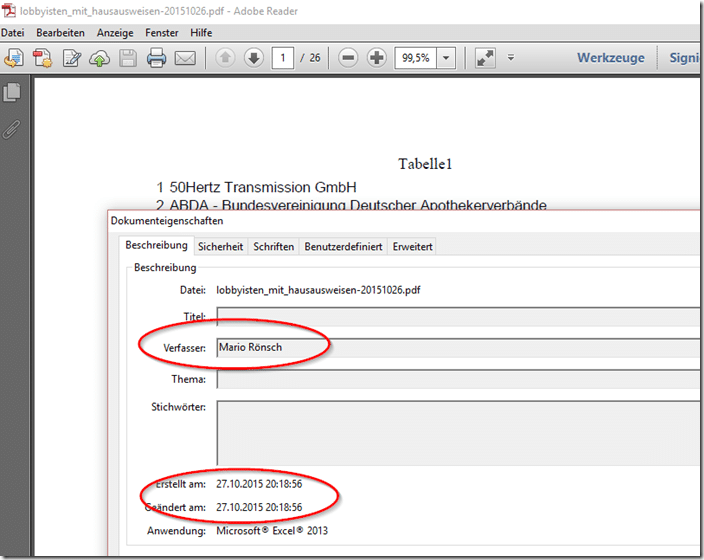
Task: Open toolbar customize small arrow
Action: (511, 57)
